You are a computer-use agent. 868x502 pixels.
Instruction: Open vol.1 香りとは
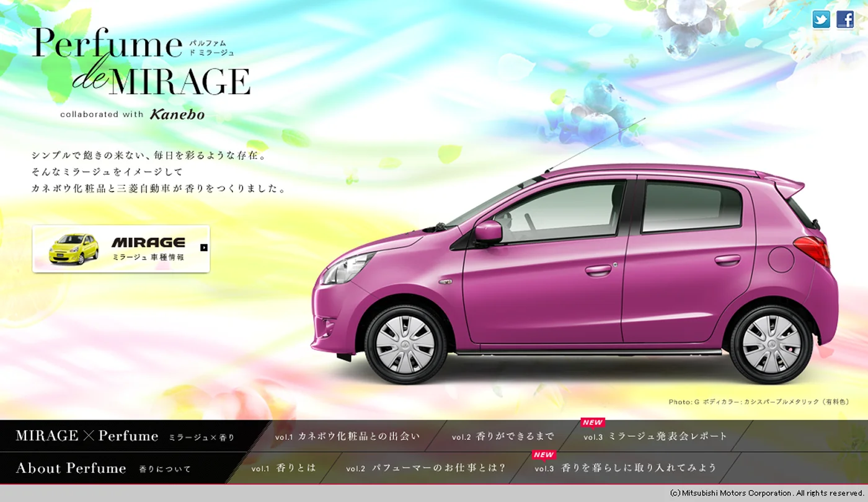pyautogui.click(x=284, y=468)
